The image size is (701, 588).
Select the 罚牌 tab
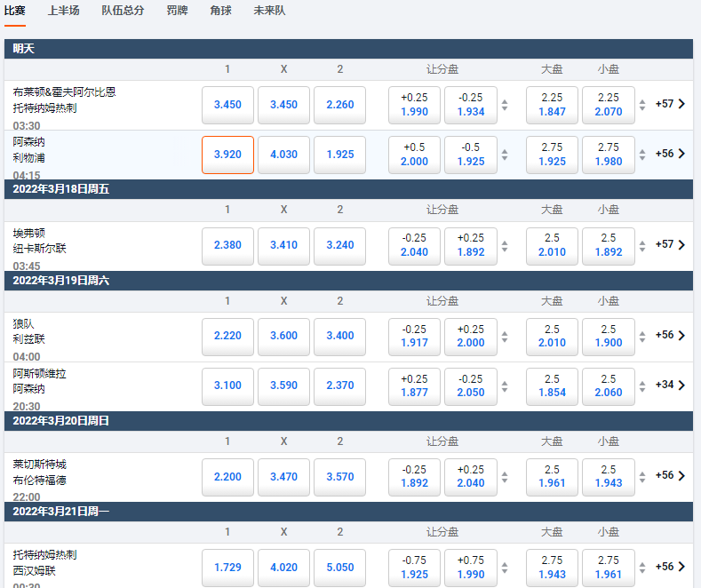click(177, 11)
